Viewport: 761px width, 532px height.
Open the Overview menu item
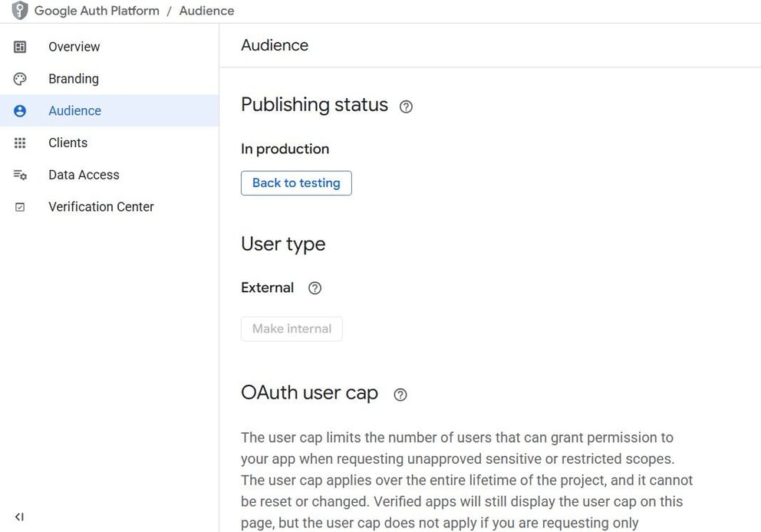pyautogui.click(x=109, y=47)
